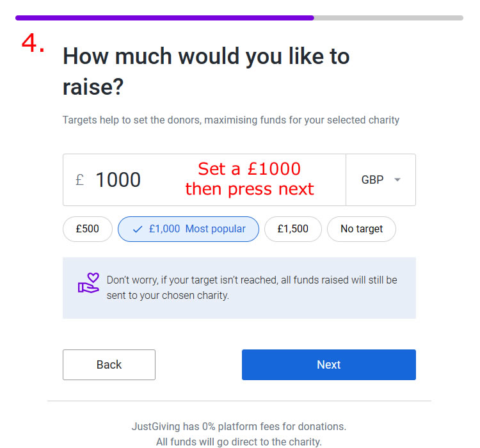Screen dimensions: 480x448
Task: Click the hand holding heart icon
Action: click(x=88, y=283)
